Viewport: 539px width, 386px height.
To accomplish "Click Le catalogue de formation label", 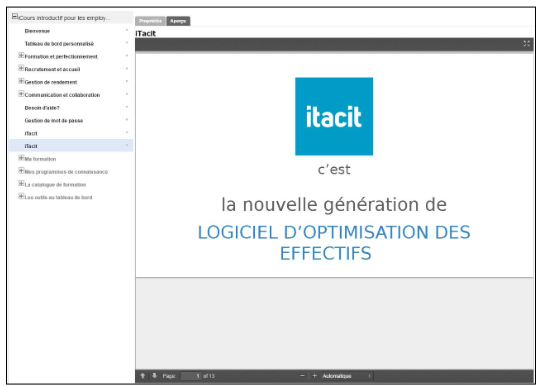I will pos(55,185).
